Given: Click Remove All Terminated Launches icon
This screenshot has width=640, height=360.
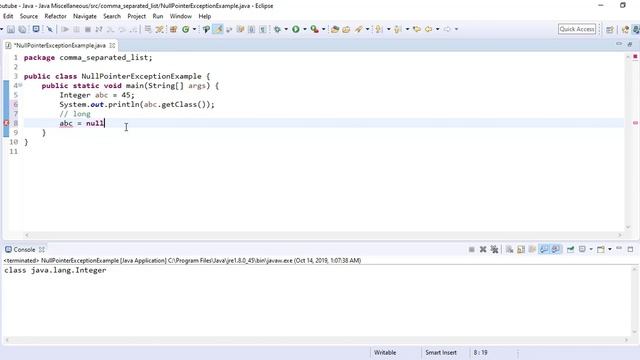Looking at the screenshot, I should pyautogui.click(x=494, y=249).
